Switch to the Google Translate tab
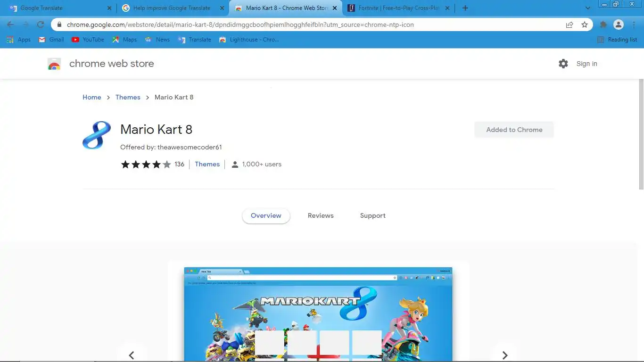Viewport: 644px width, 362px height. click(x=60, y=8)
